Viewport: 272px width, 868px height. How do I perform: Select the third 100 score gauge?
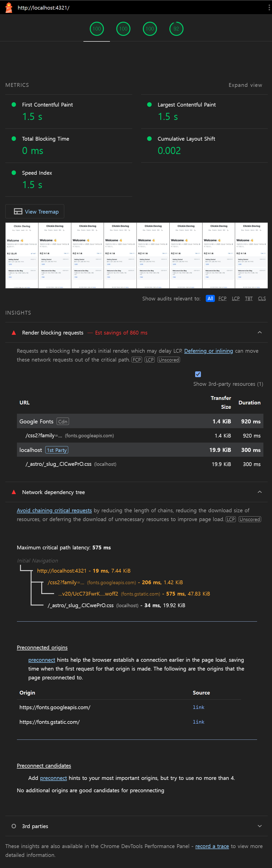(x=149, y=29)
